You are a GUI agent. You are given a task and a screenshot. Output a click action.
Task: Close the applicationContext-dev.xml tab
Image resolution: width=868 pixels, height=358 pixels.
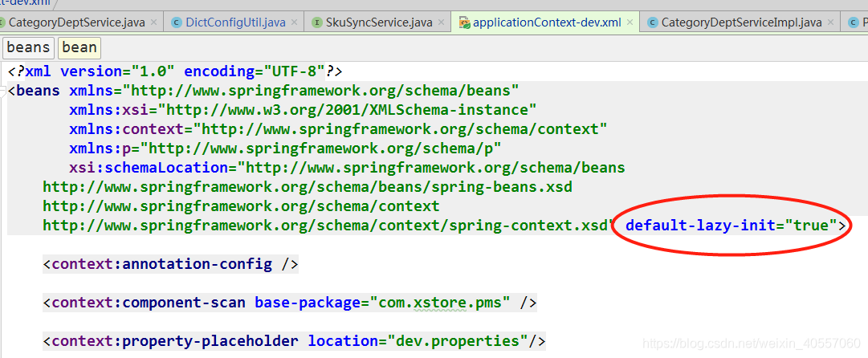click(x=630, y=22)
